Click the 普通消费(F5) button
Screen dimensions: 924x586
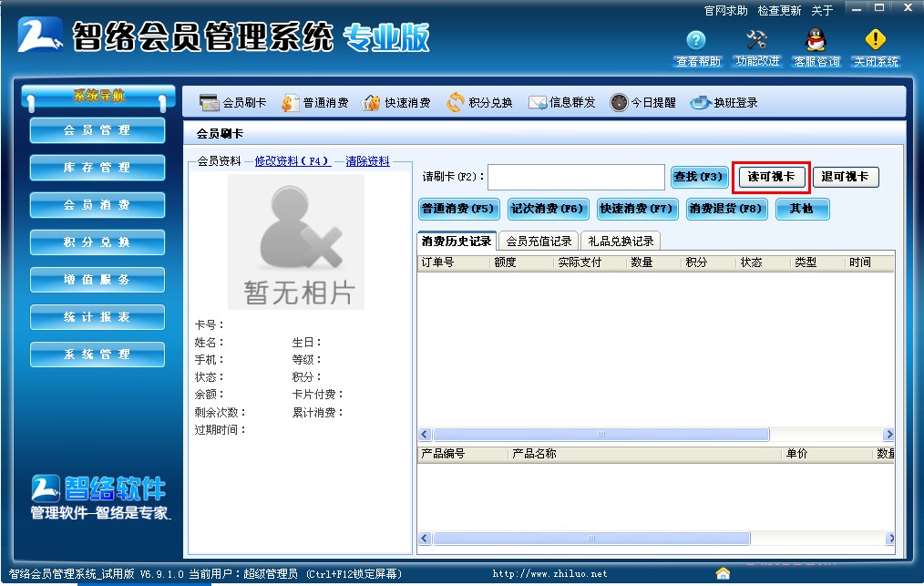[458, 209]
